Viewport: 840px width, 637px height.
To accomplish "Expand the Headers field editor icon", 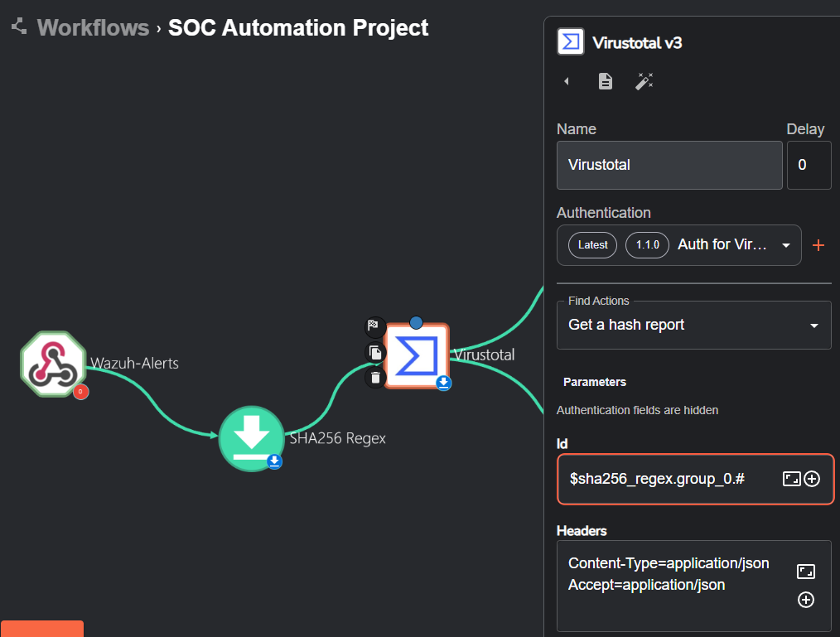I will [x=806, y=572].
